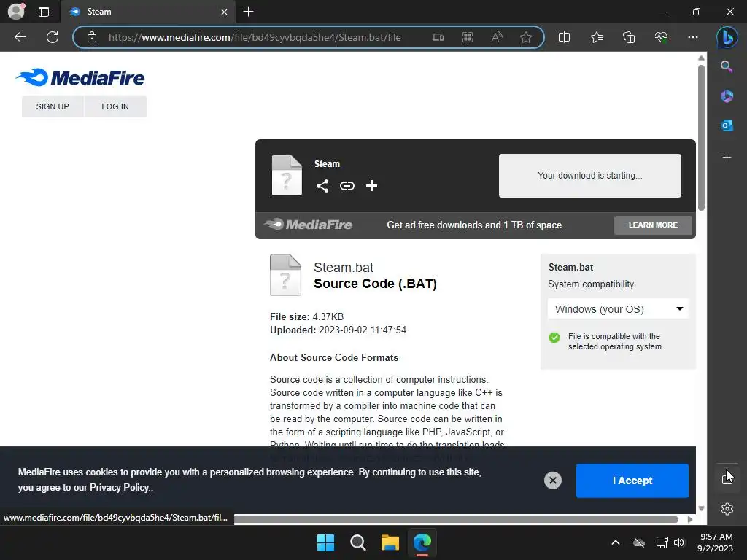Close the Steam tab
747x560 pixels.
click(224, 12)
